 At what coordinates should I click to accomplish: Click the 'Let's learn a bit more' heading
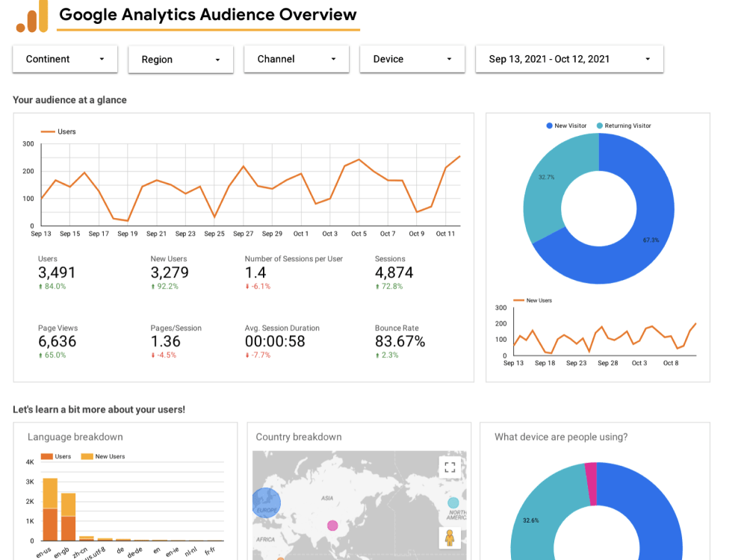click(99, 409)
